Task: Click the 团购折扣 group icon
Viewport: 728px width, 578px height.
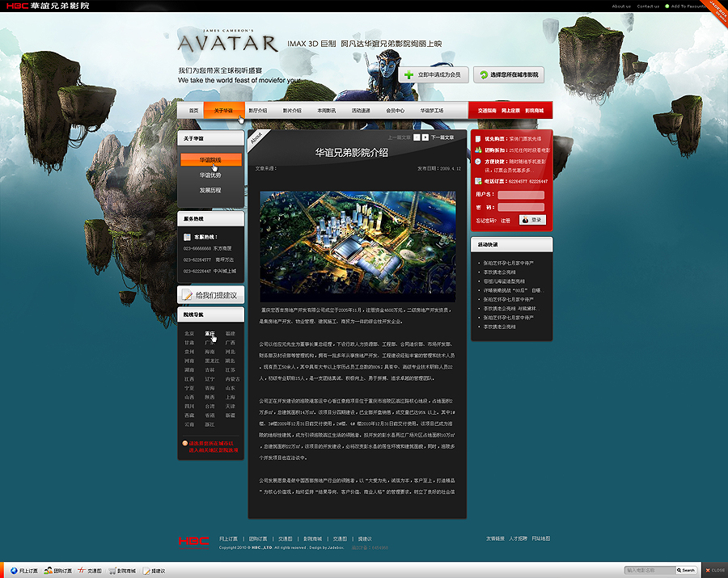Action: pos(478,150)
